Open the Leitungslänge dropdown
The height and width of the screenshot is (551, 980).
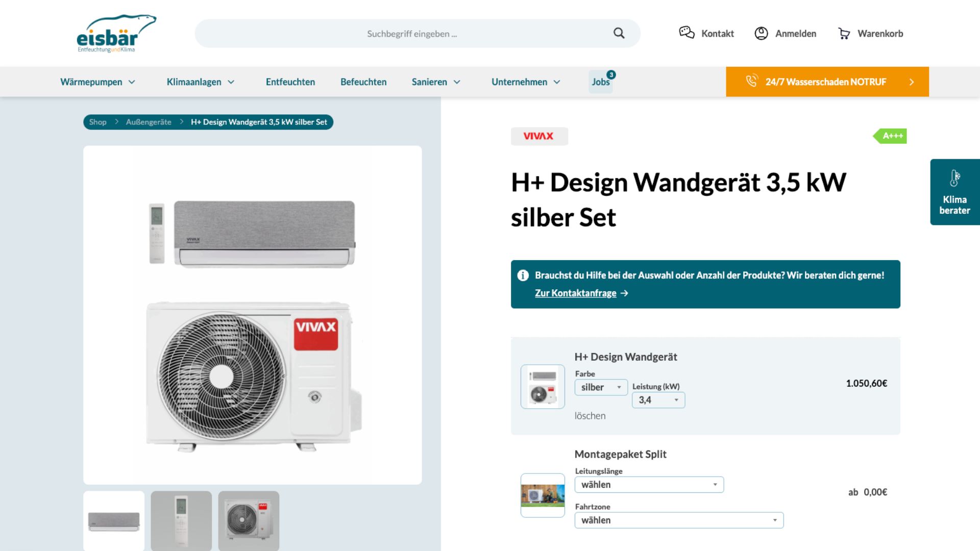click(x=649, y=485)
